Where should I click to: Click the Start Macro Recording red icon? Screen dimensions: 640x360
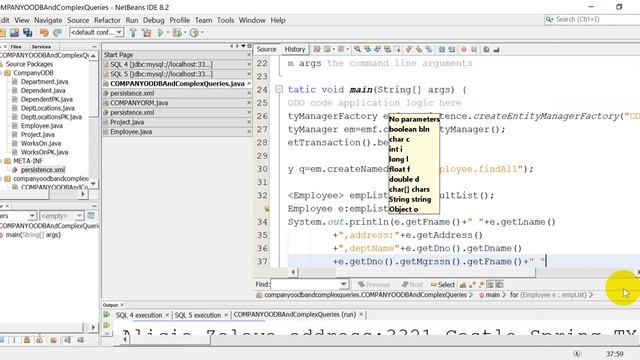pos(464,49)
